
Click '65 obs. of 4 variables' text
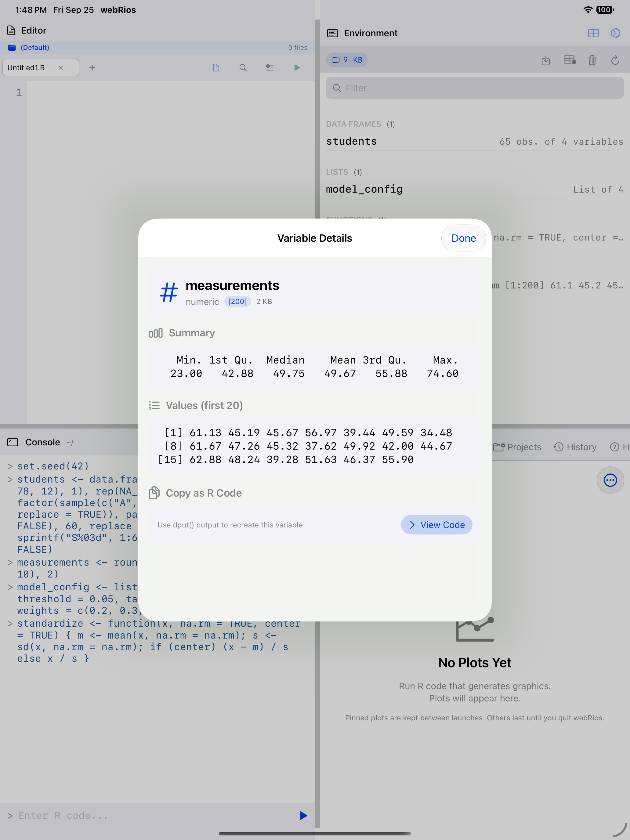[x=561, y=142]
